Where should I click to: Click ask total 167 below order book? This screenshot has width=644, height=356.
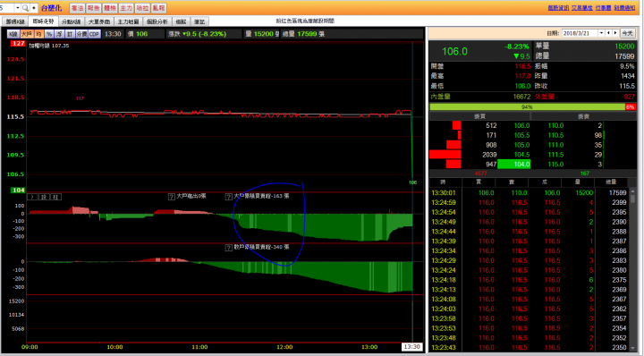pyautogui.click(x=584, y=174)
